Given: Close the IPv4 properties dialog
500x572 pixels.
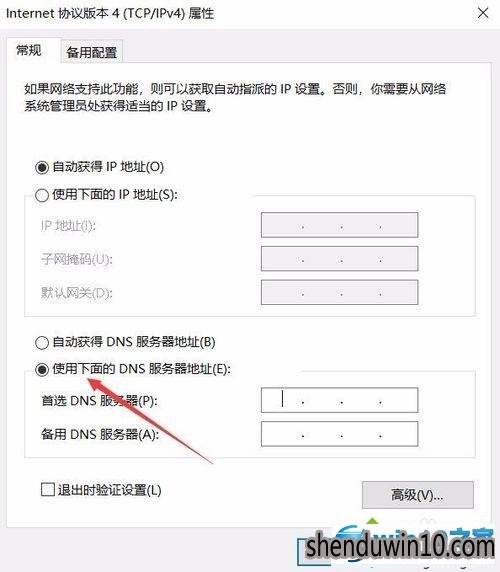Looking at the screenshot, I should (x=483, y=13).
